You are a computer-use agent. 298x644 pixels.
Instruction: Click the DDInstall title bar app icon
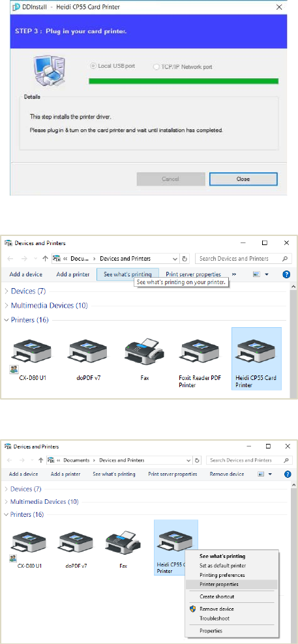point(16,7)
